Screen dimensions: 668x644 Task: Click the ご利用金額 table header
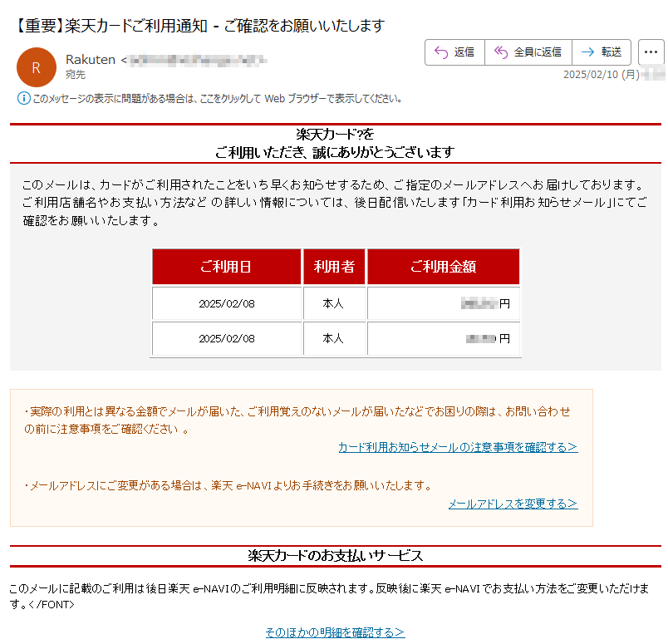tap(444, 267)
